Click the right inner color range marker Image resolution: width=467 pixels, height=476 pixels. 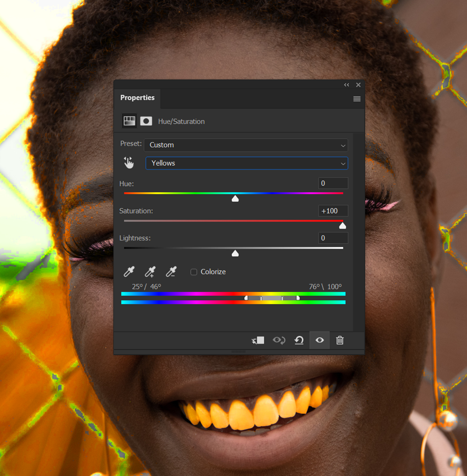(282, 298)
